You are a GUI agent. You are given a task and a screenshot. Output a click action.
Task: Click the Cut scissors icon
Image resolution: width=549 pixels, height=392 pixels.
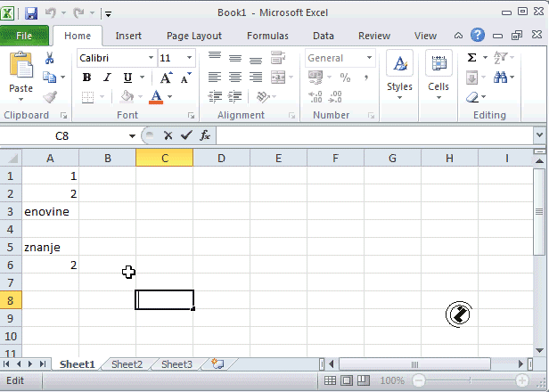(x=50, y=58)
